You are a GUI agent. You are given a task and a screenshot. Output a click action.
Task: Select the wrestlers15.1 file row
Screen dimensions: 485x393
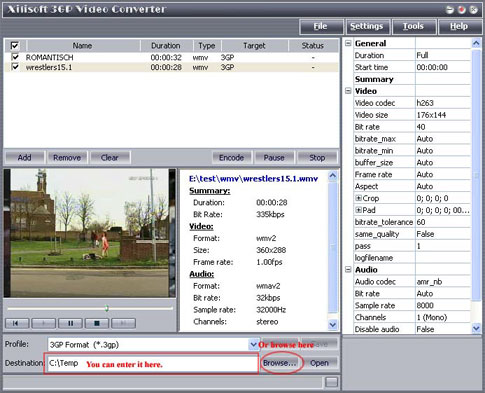pyautogui.click(x=171, y=67)
